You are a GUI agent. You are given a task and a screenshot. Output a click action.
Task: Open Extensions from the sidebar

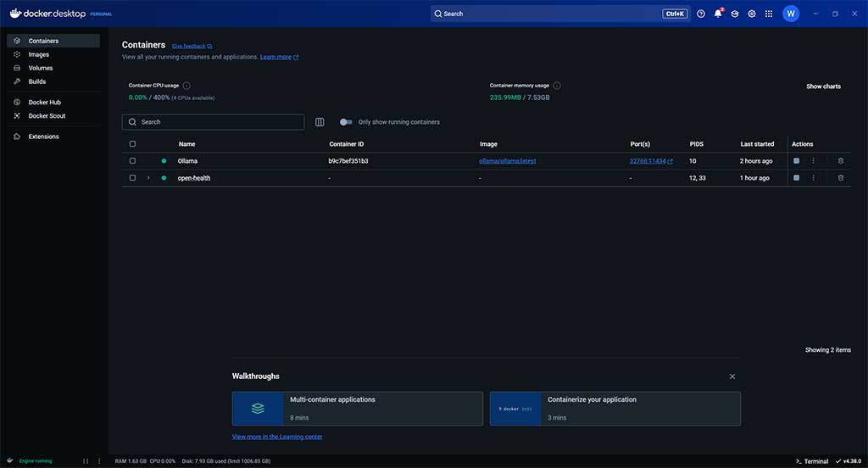tap(53, 136)
